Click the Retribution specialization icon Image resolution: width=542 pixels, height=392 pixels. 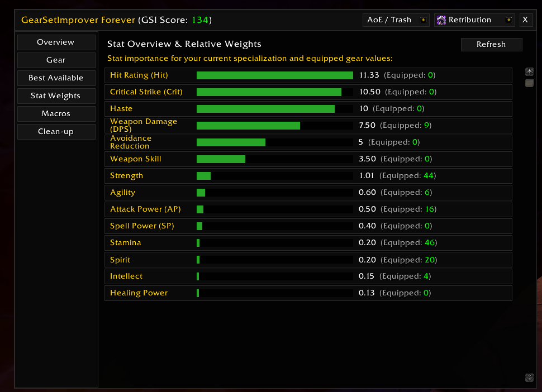pyautogui.click(x=441, y=20)
